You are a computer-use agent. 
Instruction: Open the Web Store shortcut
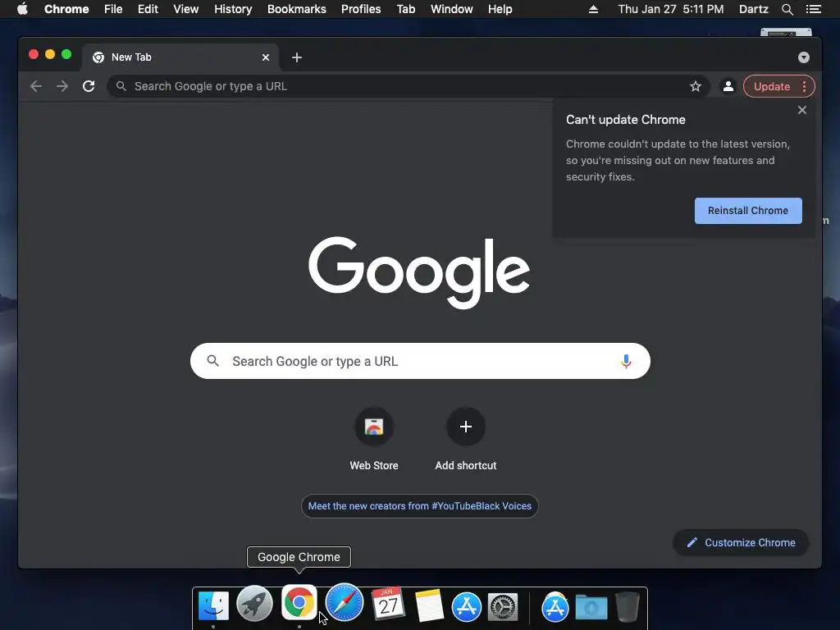(374, 440)
